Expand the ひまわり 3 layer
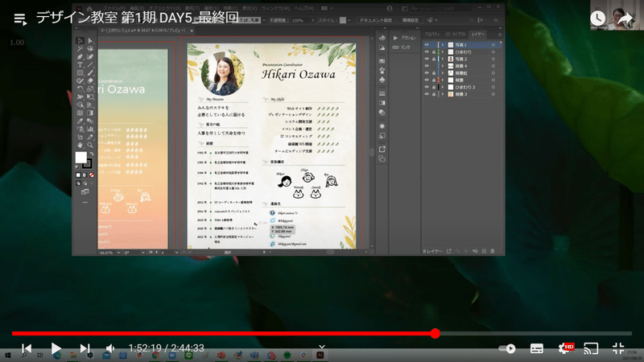This screenshot has width=644, height=362. pyautogui.click(x=443, y=87)
